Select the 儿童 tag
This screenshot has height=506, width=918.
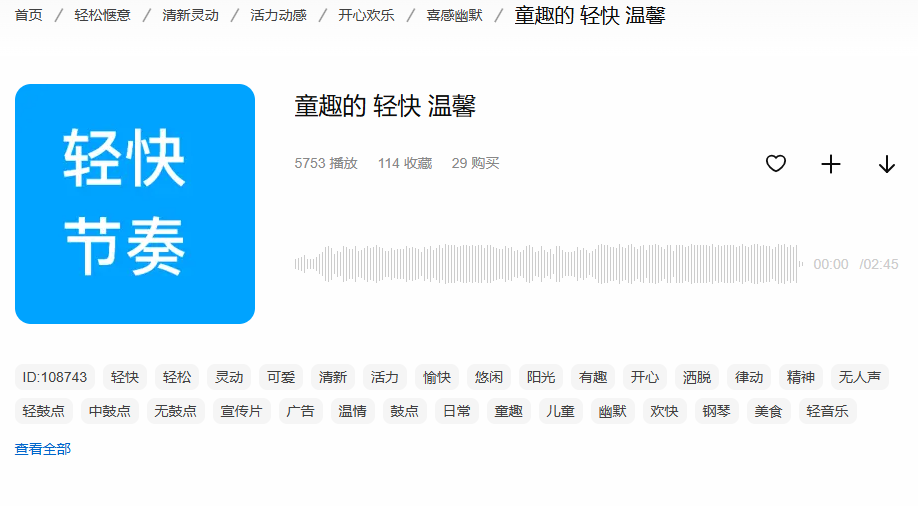tap(560, 411)
